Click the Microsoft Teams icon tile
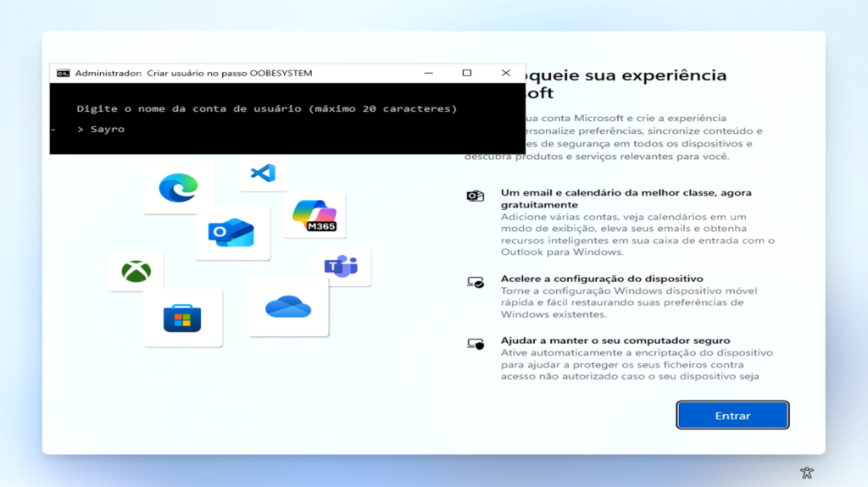The image size is (868, 487). (343, 266)
